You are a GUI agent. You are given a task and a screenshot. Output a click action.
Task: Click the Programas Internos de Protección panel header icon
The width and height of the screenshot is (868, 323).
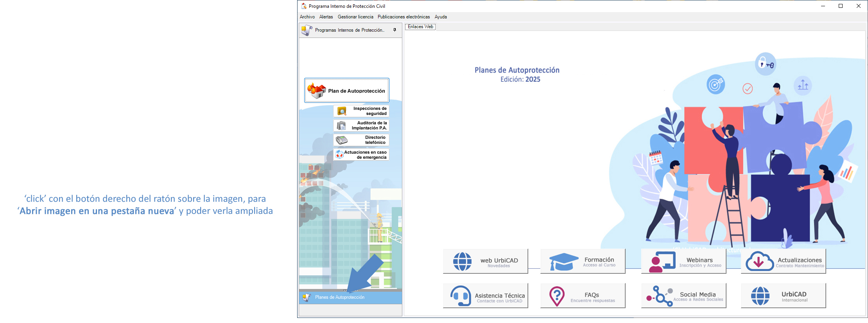point(307,30)
